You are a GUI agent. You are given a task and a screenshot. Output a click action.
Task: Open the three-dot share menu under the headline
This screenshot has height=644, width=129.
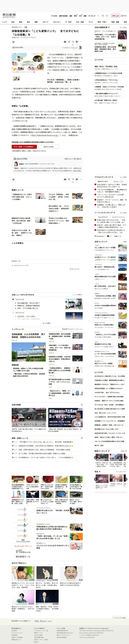click(81, 42)
